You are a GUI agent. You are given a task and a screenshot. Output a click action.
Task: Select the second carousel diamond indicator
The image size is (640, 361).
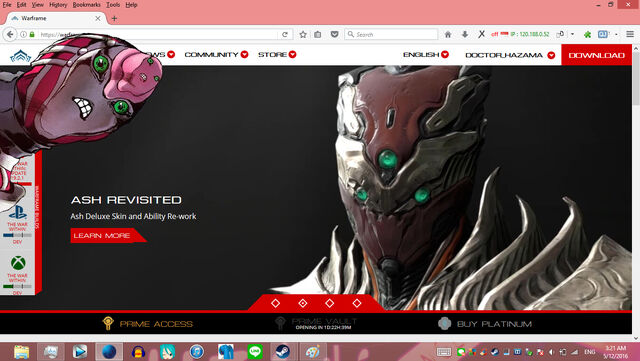click(x=302, y=303)
